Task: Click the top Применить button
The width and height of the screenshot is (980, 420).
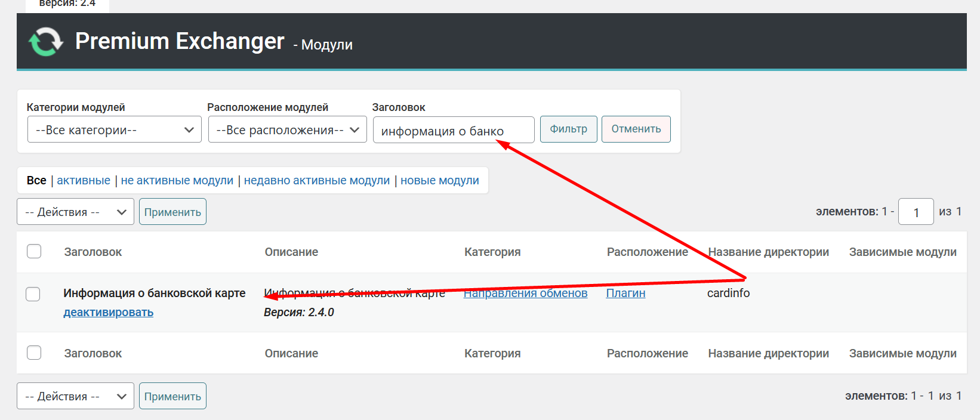Action: point(172,212)
